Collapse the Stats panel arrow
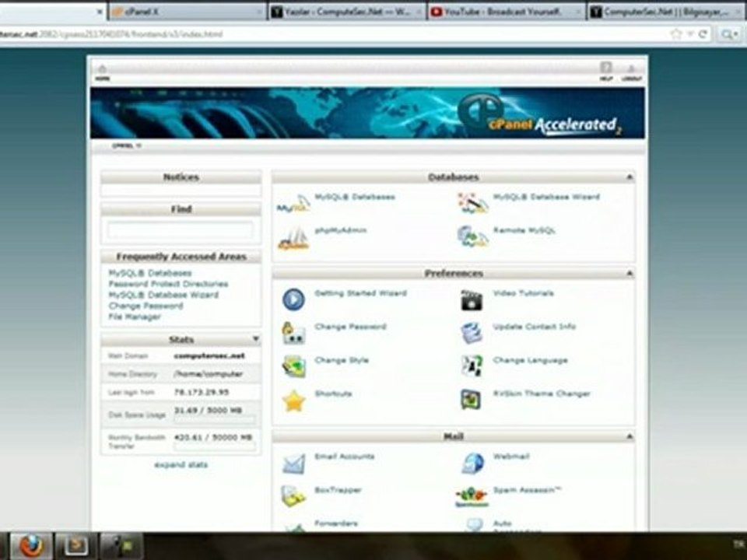Viewport: 747px width, 560px height. tap(255, 339)
